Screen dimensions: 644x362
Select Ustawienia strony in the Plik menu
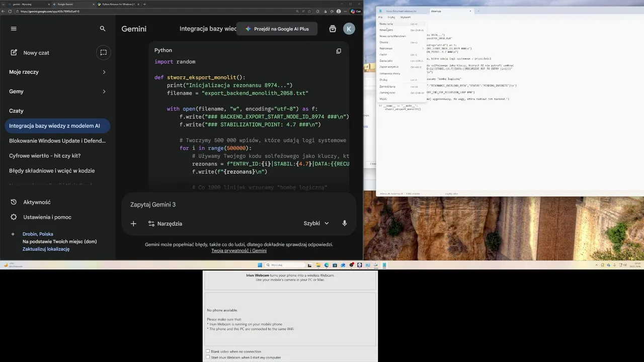(x=401, y=73)
